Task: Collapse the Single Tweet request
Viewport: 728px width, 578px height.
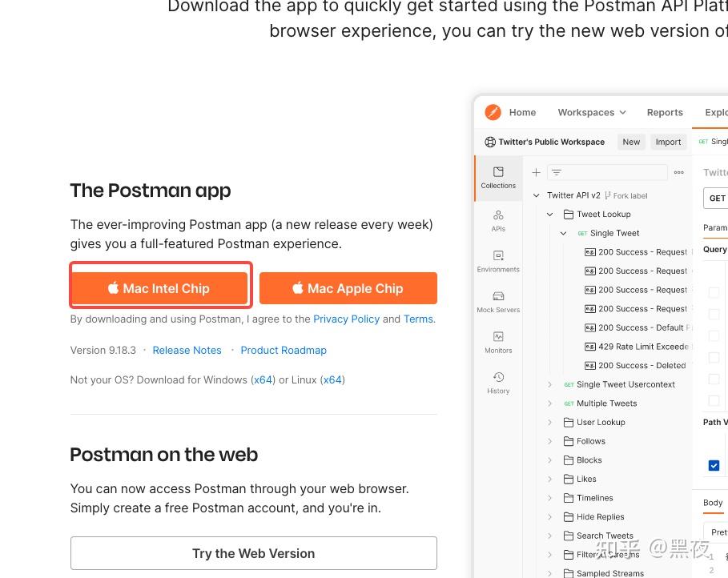Action: click(563, 233)
